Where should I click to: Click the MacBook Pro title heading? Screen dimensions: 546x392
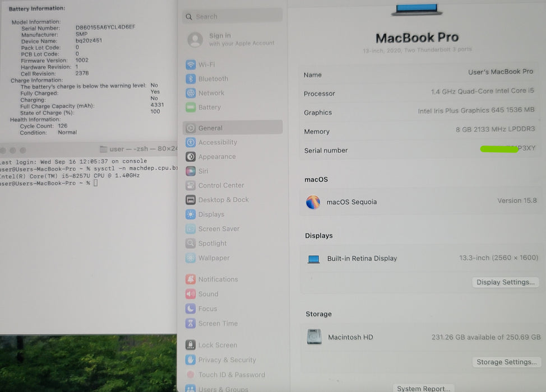[x=417, y=38]
